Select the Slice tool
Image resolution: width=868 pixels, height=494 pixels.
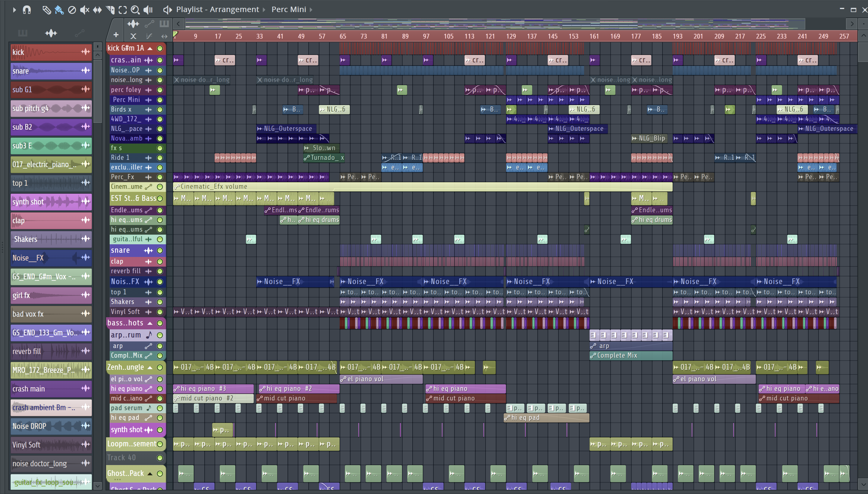(110, 10)
